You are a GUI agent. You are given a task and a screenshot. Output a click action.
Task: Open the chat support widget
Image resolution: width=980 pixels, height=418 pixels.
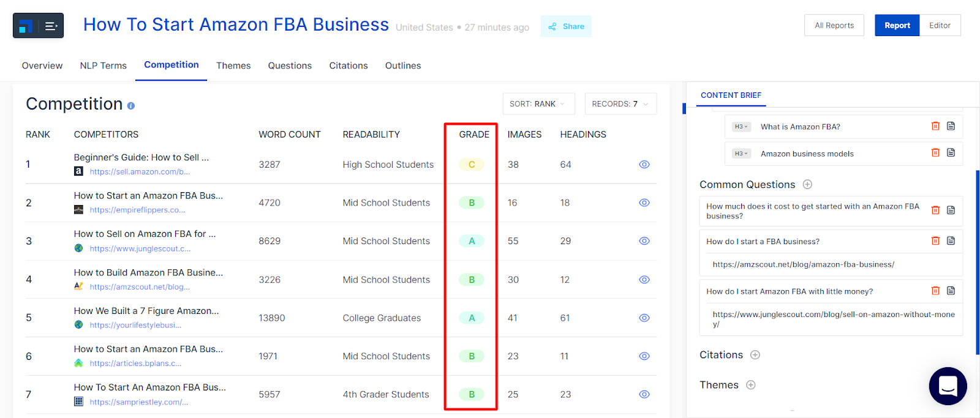click(x=948, y=386)
